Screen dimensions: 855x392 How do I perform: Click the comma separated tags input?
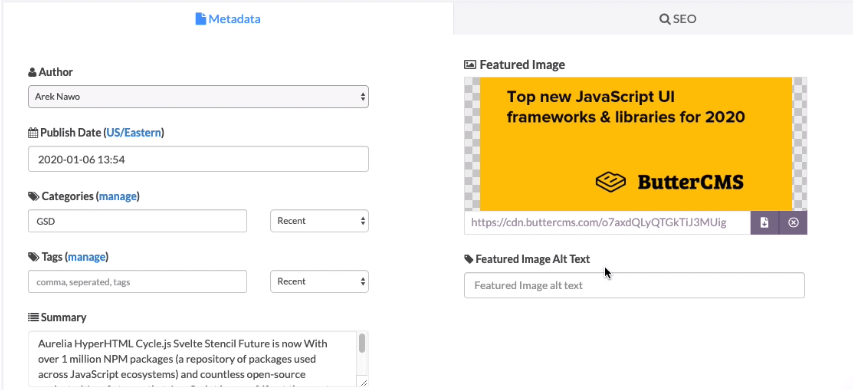click(137, 282)
